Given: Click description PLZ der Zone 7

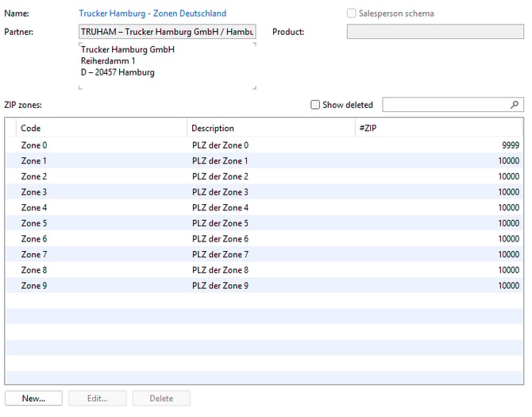Looking at the screenshot, I should click(220, 254).
